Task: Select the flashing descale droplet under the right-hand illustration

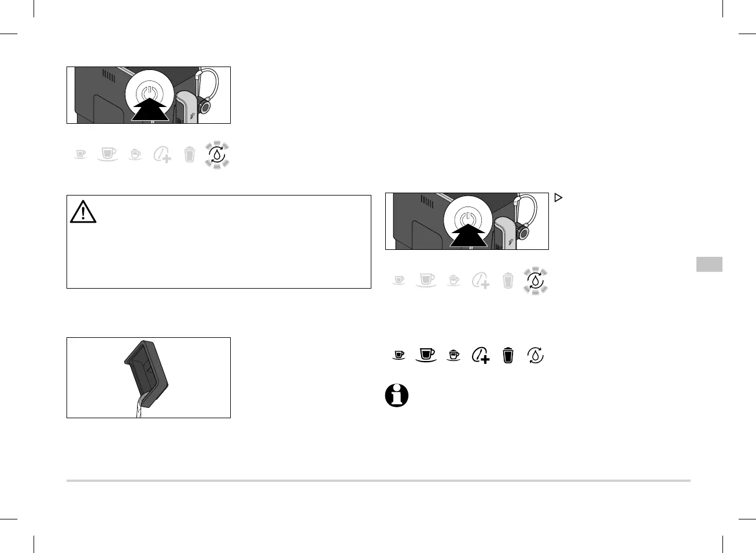Action: coord(535,281)
